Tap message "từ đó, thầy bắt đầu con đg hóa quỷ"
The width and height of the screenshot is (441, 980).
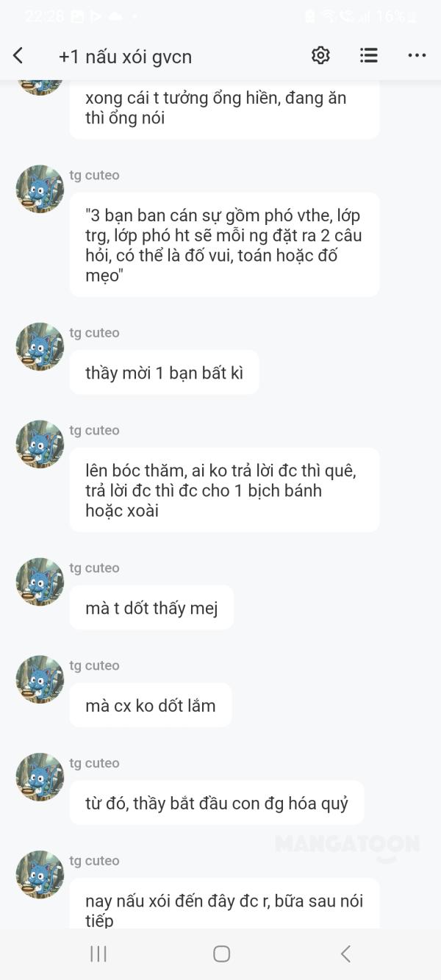pyautogui.click(x=217, y=803)
